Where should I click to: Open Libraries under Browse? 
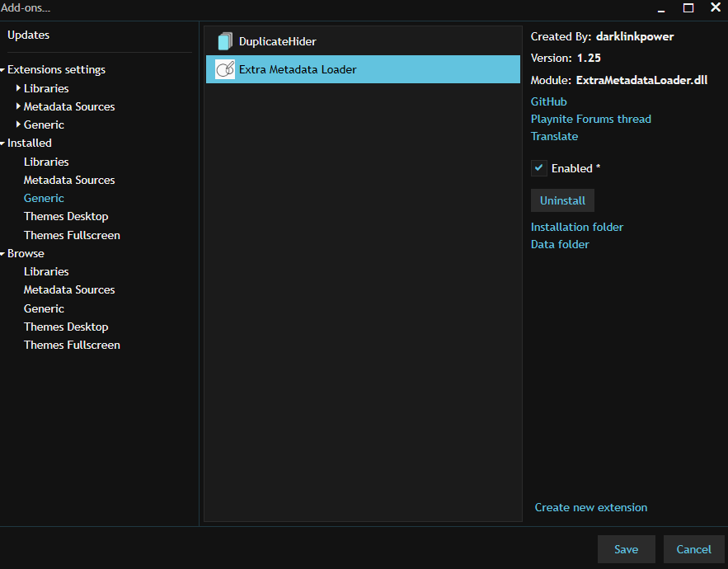click(46, 271)
